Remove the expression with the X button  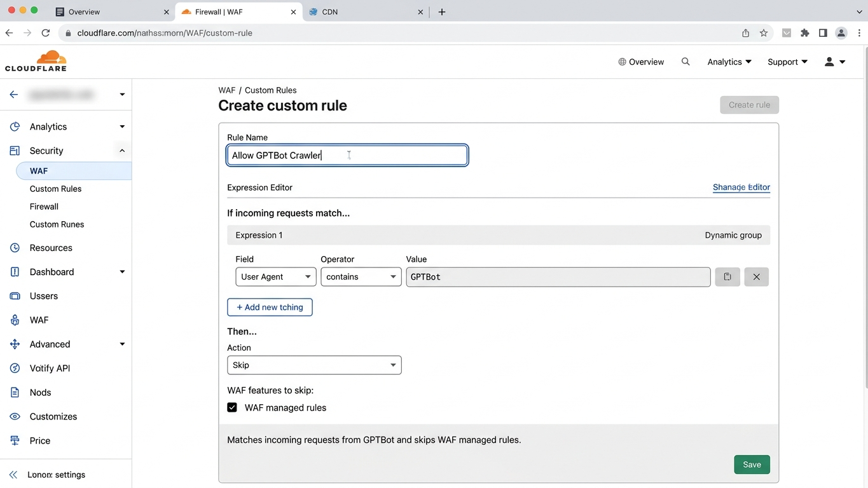click(x=757, y=277)
